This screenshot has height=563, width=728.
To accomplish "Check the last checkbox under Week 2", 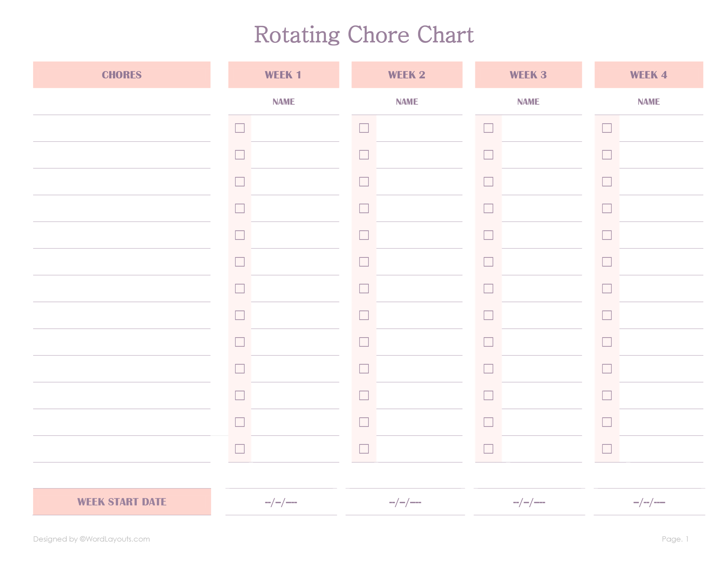I will coord(364,448).
